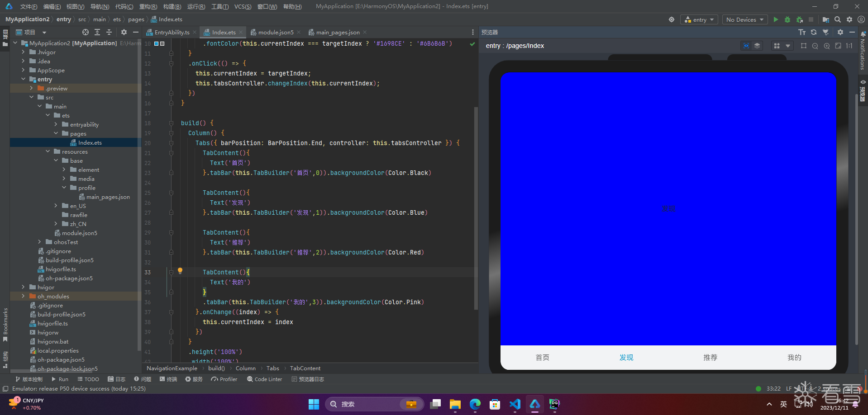The height and width of the screenshot is (415, 868).
Task: Open Microsoft Edge from taskbar
Action: (475, 404)
